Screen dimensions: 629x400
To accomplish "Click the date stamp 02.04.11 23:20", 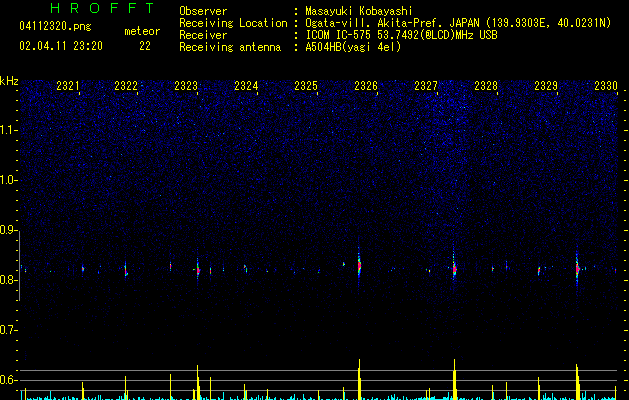I will click(61, 46).
